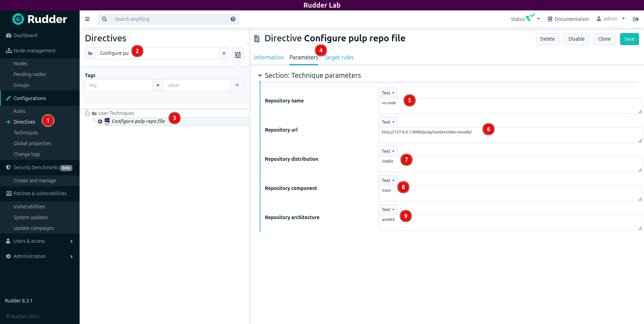This screenshot has height=324, width=644.
Task: Click the logout icon
Action: pos(636,19)
